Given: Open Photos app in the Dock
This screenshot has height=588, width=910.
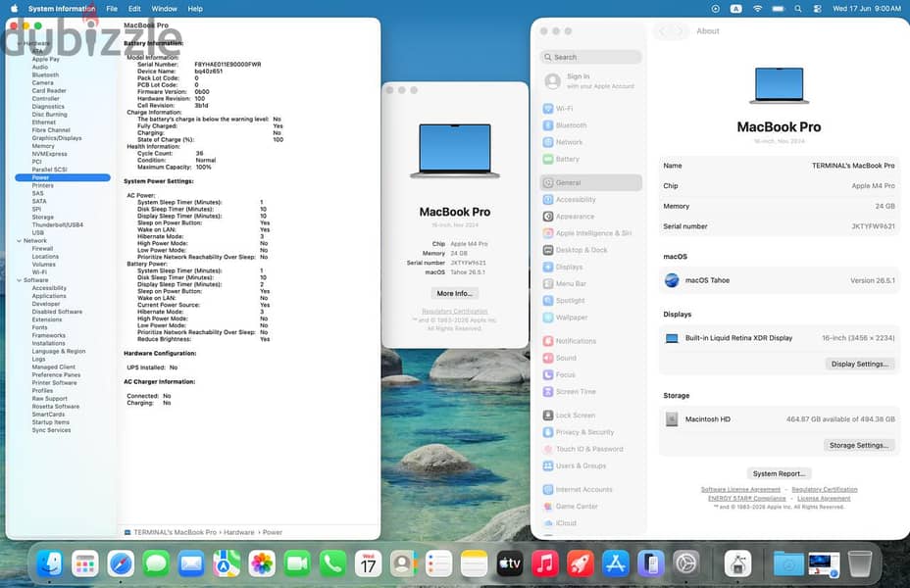Looking at the screenshot, I should point(262,563).
